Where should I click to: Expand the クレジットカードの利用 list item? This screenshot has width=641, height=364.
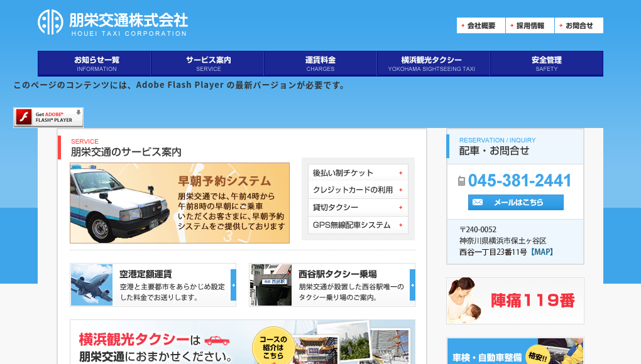[401, 190]
